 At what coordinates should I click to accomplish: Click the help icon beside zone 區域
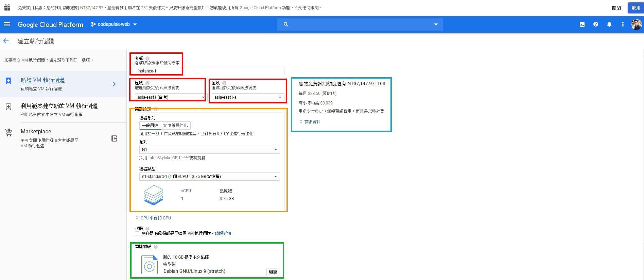pyautogui.click(x=224, y=83)
